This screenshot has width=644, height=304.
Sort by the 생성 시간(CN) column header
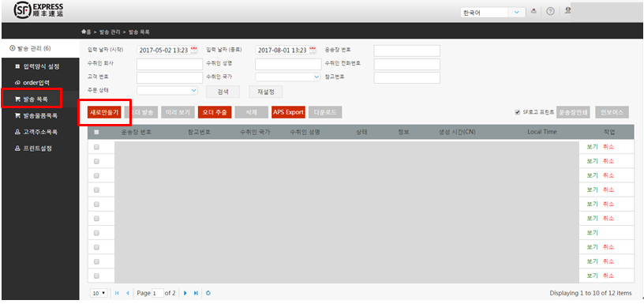(x=456, y=133)
